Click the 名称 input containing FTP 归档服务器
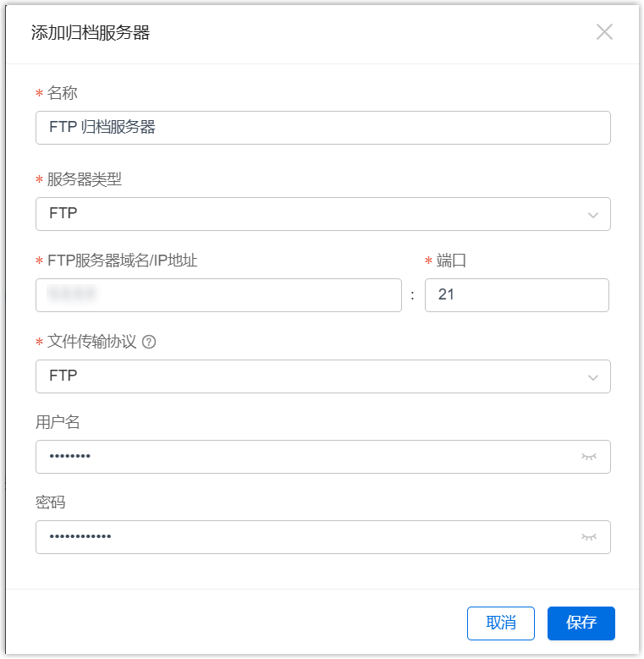The width and height of the screenshot is (644, 659). [322, 128]
